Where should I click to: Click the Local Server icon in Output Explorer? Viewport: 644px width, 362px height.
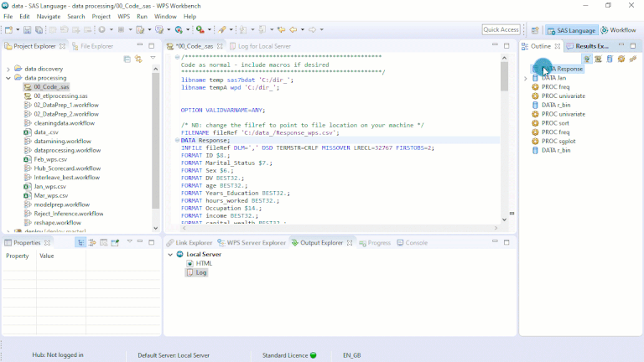tap(179, 254)
